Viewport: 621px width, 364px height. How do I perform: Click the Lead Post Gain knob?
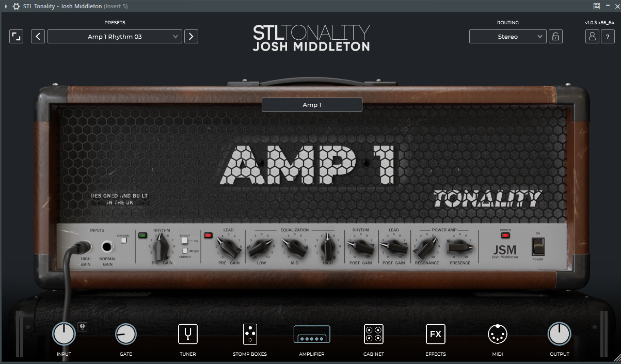tap(394, 247)
